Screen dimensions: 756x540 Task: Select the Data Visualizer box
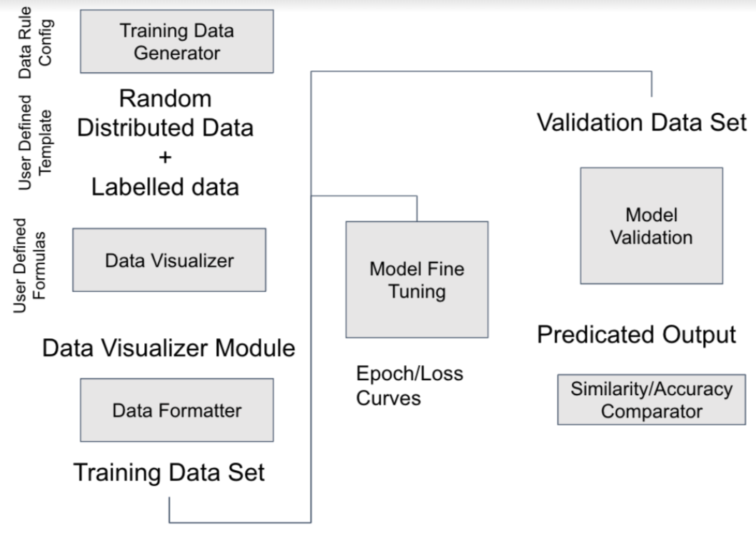(x=169, y=260)
